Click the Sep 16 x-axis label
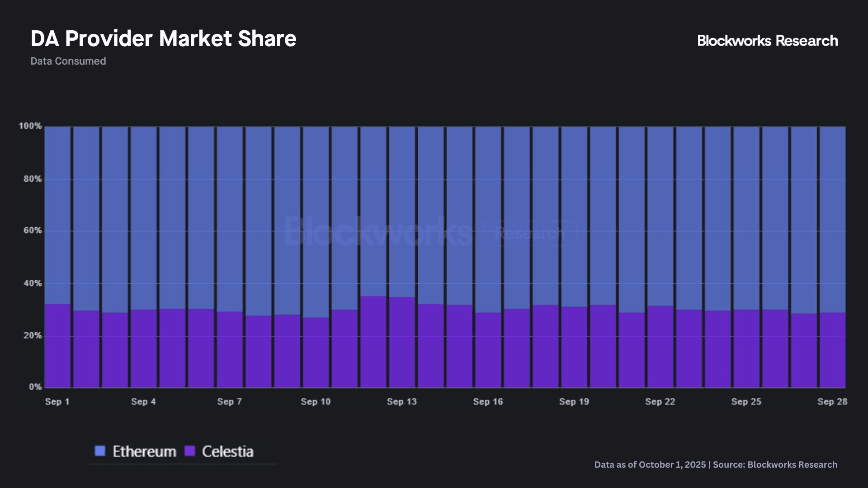The height and width of the screenshot is (488, 868). (x=488, y=402)
